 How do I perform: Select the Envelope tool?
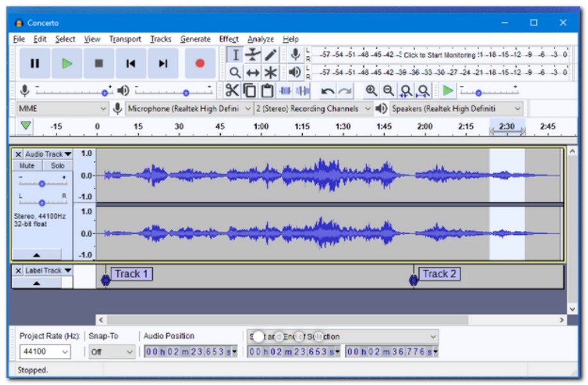click(252, 54)
